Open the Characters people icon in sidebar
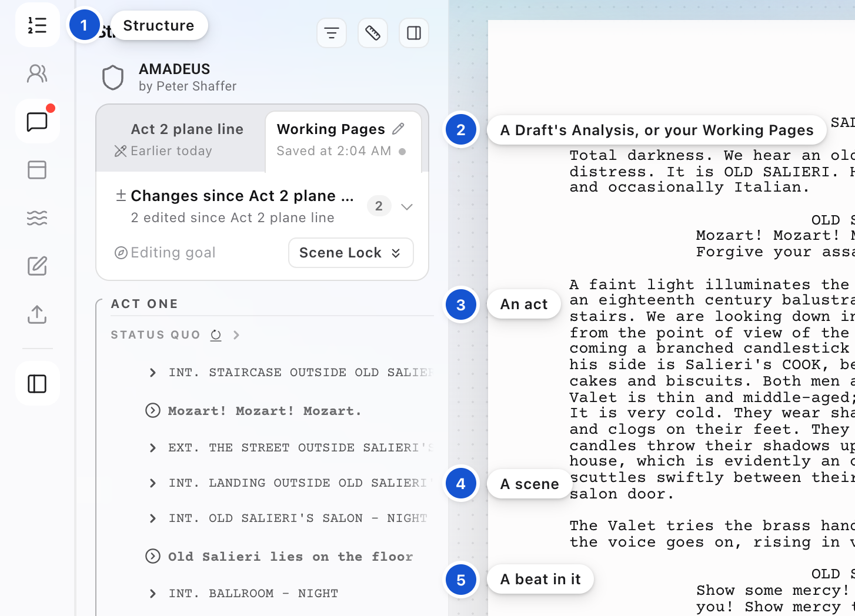 coord(37,73)
